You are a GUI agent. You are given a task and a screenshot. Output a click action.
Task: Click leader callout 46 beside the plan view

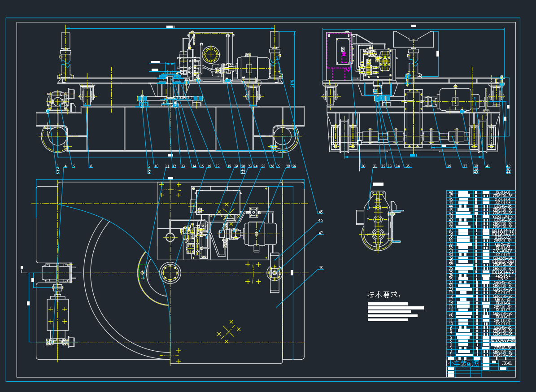[x=320, y=220]
